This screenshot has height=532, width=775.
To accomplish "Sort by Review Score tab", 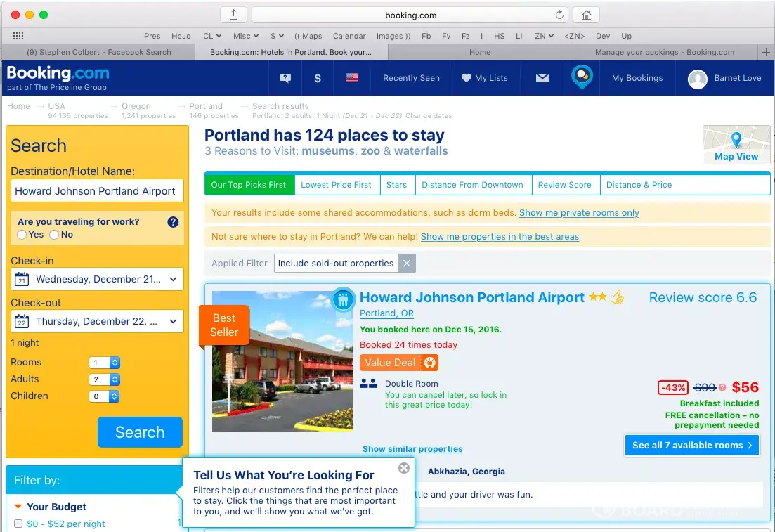I will coord(565,184).
